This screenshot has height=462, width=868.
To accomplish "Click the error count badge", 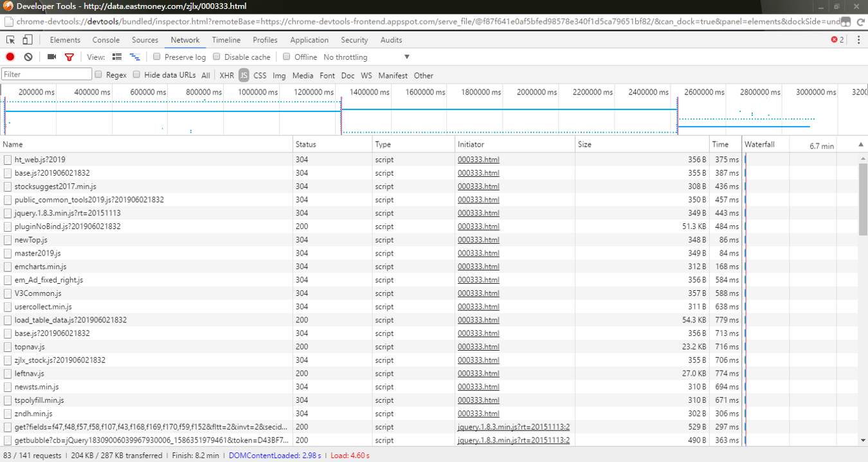I will [x=837, y=40].
